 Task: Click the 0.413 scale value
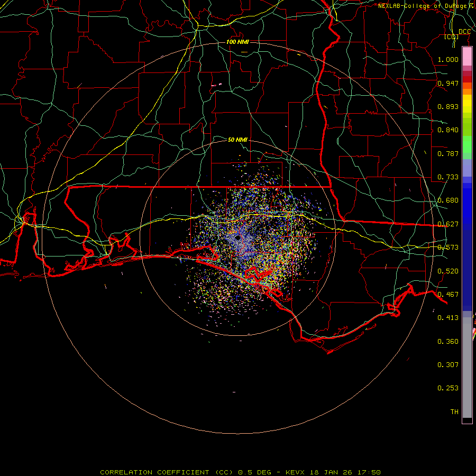448,317
